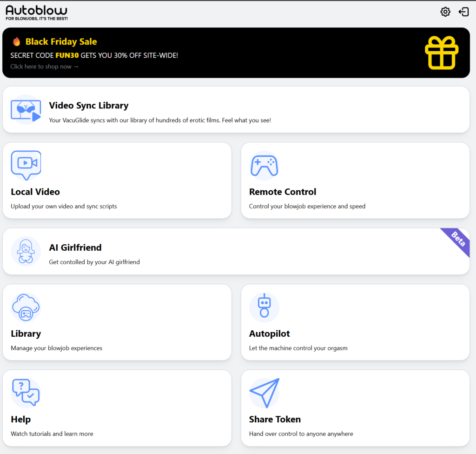Click the Remote Control gamepad icon
476x454 pixels.
coord(264,166)
